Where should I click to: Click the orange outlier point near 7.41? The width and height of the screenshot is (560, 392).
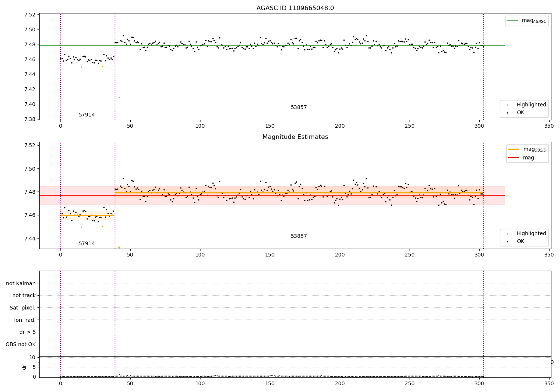[x=119, y=98]
